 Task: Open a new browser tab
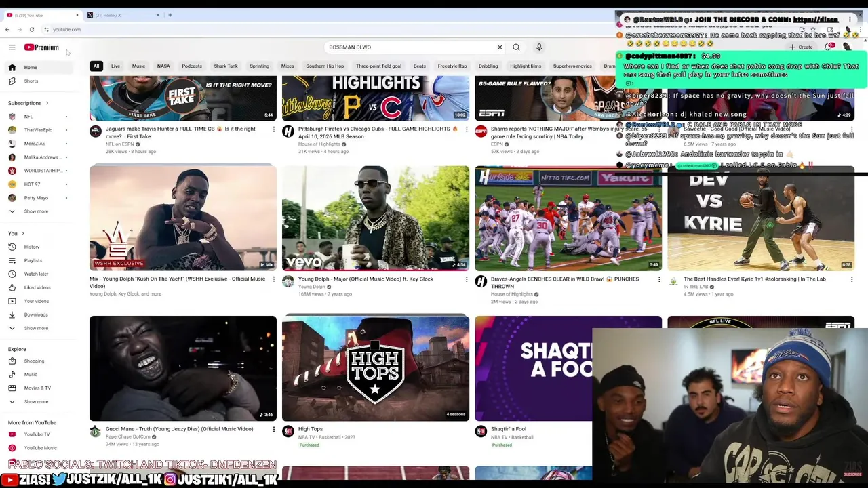pos(170,15)
